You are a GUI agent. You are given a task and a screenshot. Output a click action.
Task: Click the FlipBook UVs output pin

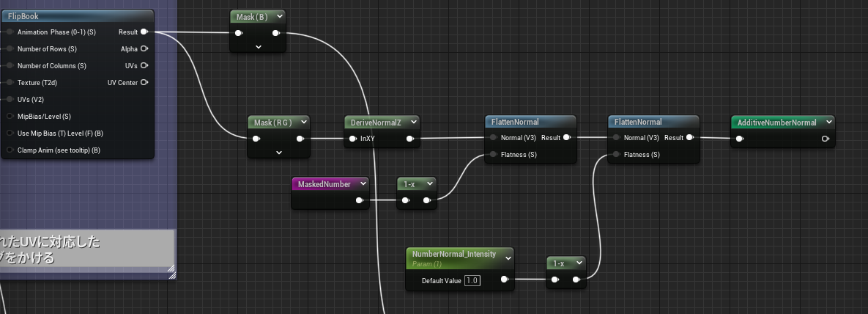click(x=144, y=65)
